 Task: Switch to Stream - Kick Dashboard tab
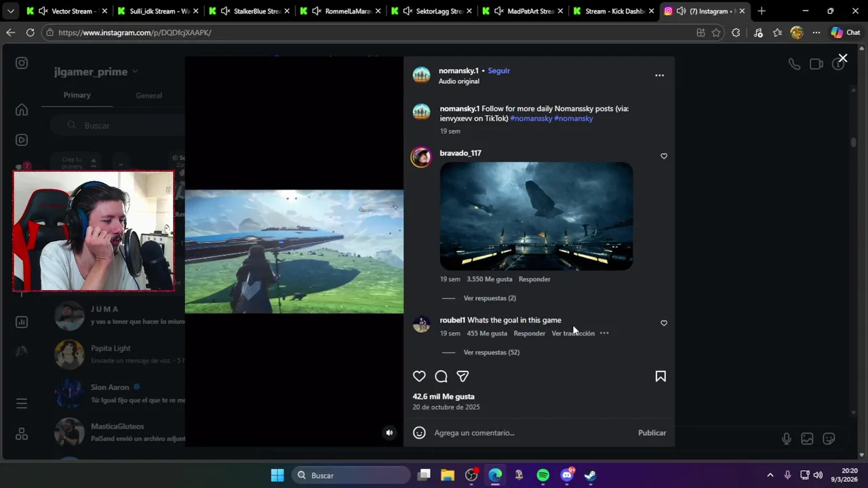(614, 11)
